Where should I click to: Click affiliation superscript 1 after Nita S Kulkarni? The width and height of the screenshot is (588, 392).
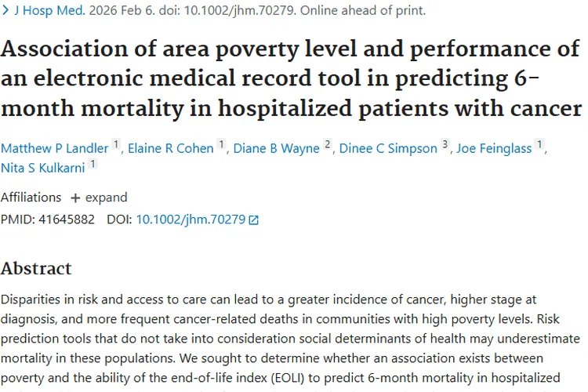[93, 162]
